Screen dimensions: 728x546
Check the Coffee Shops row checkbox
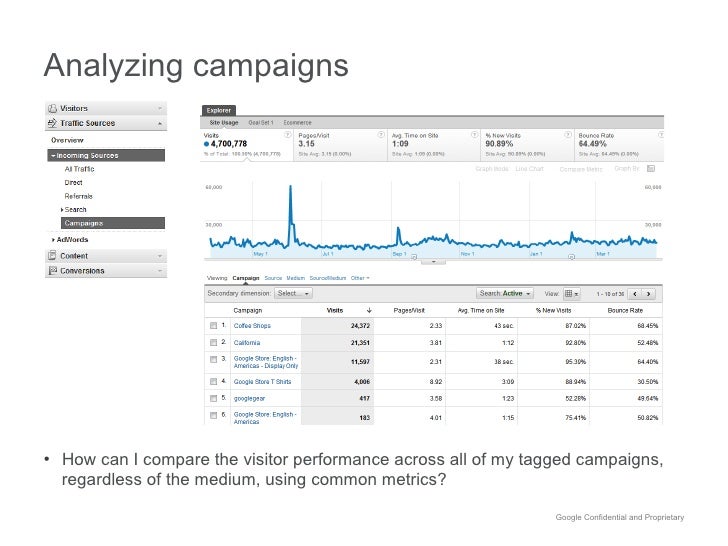[x=213, y=326]
